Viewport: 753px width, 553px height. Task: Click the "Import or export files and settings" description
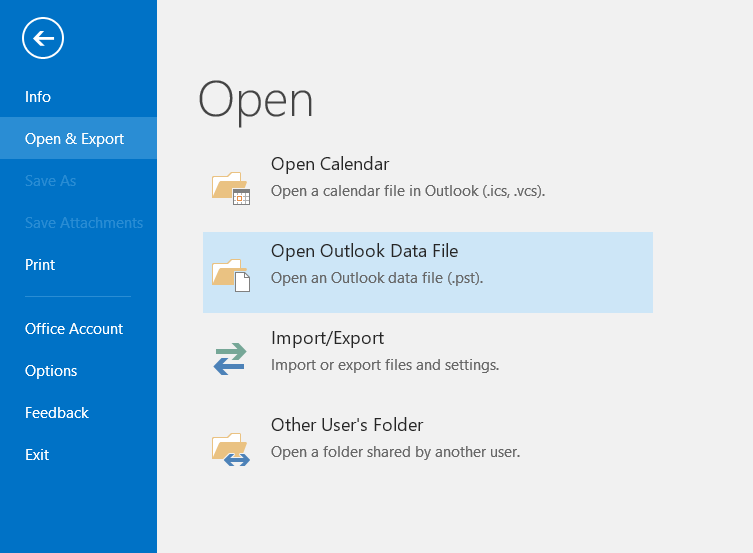[385, 365]
